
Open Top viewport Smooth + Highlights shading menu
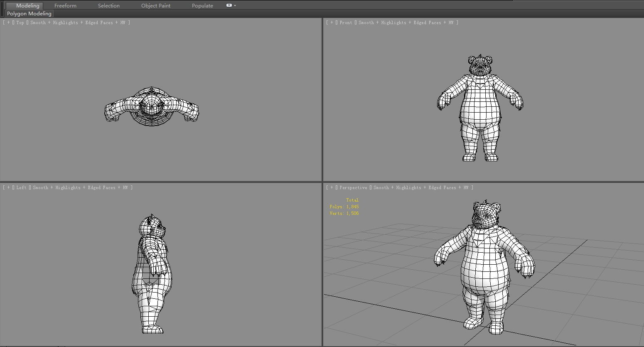click(x=78, y=23)
